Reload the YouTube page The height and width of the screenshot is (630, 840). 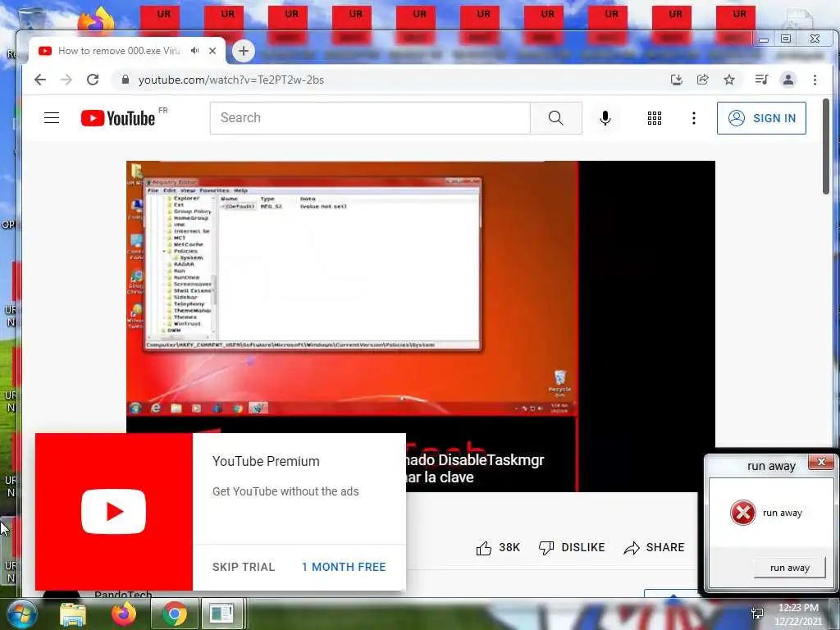point(93,80)
